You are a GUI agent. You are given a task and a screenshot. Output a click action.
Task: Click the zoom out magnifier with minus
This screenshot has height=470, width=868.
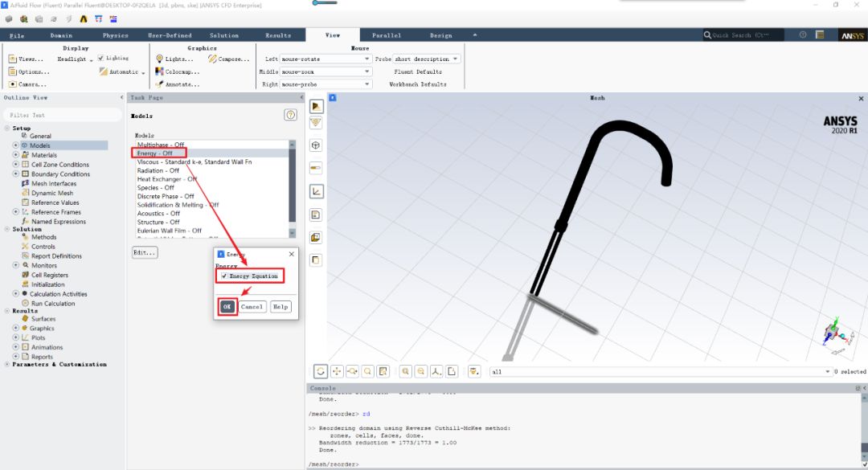click(x=421, y=371)
